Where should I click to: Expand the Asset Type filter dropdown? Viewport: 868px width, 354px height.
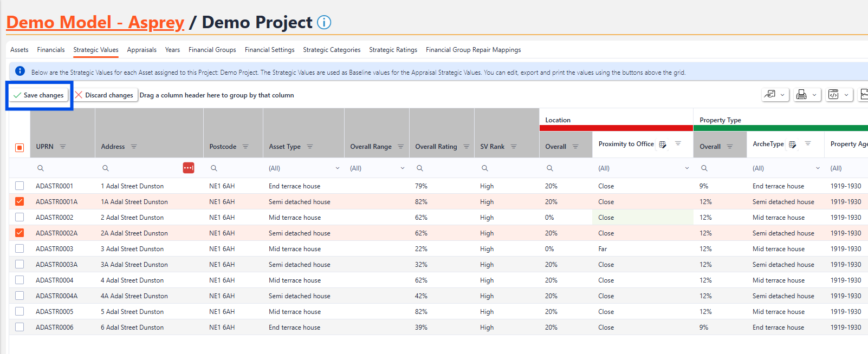coord(337,168)
